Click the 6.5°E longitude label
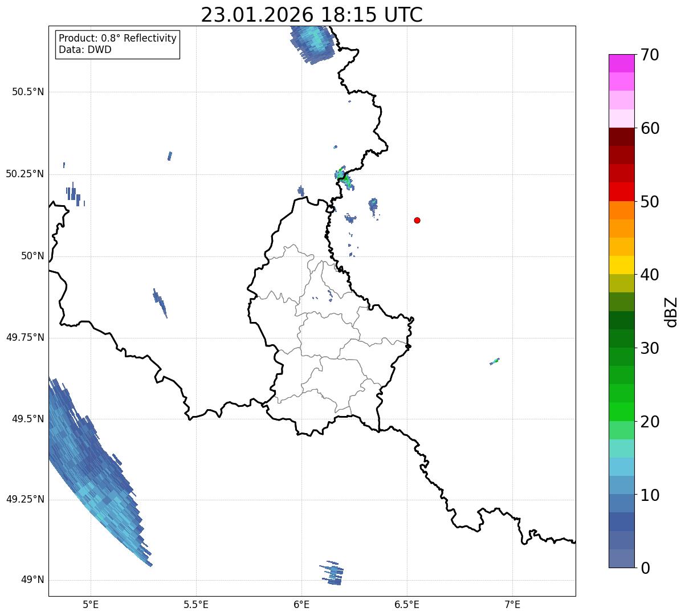The width and height of the screenshot is (685, 616). click(x=407, y=604)
